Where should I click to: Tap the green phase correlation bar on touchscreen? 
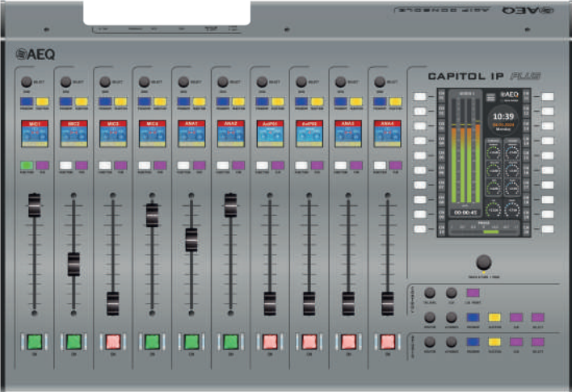coord(490,232)
